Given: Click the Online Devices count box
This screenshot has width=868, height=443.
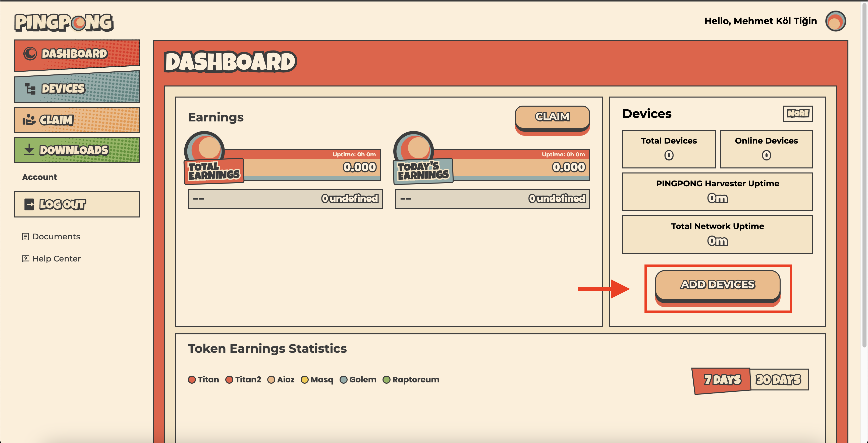Looking at the screenshot, I should tap(766, 149).
